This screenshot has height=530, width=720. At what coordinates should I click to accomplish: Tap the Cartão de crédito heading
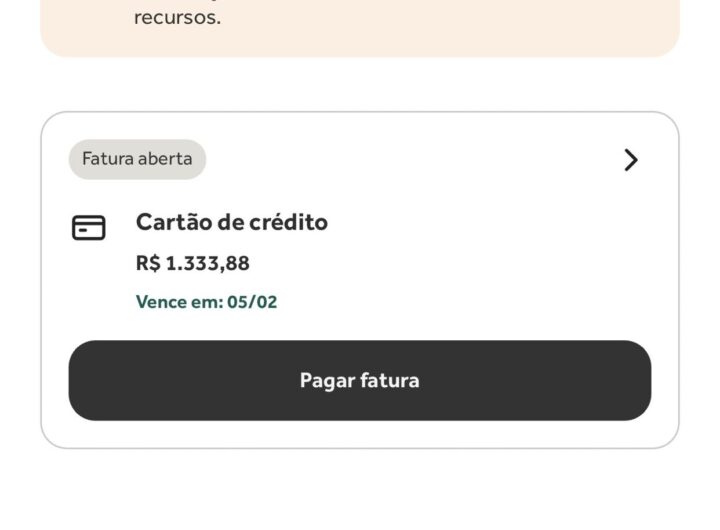pyautogui.click(x=232, y=222)
